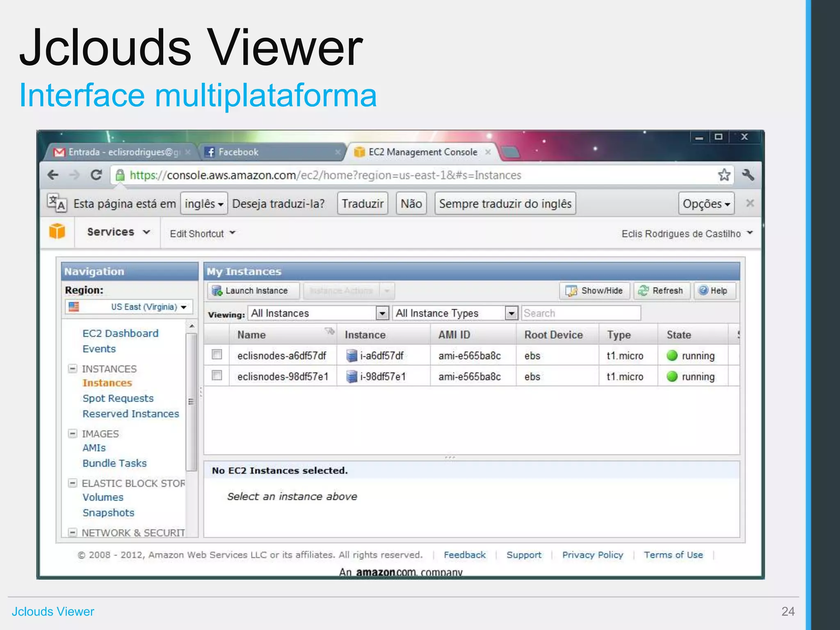
Task: Click the green running dot for eclisnodes-a6df57df
Action: tap(672, 356)
